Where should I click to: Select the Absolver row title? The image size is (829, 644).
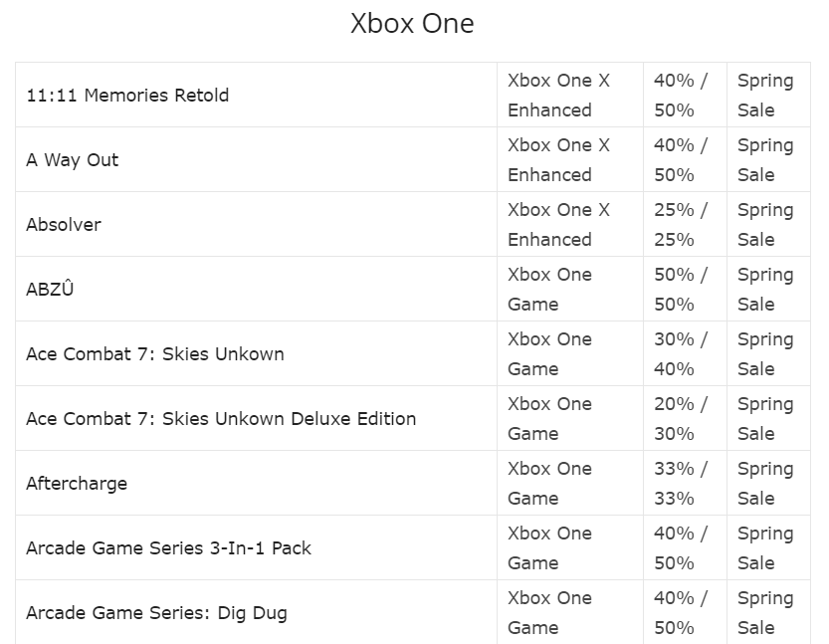point(64,225)
